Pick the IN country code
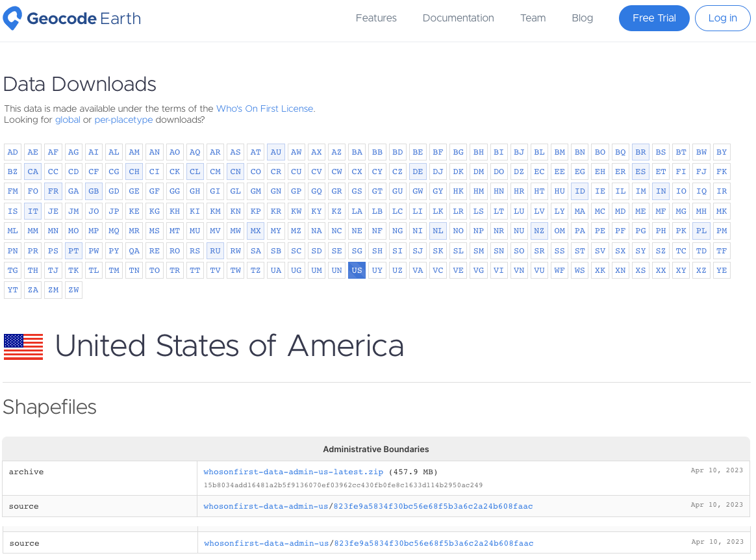Image resolution: width=756 pixels, height=560 pixels. (x=661, y=192)
